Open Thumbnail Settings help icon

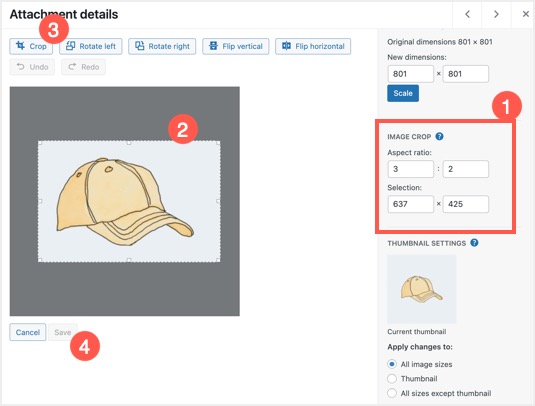coord(474,243)
